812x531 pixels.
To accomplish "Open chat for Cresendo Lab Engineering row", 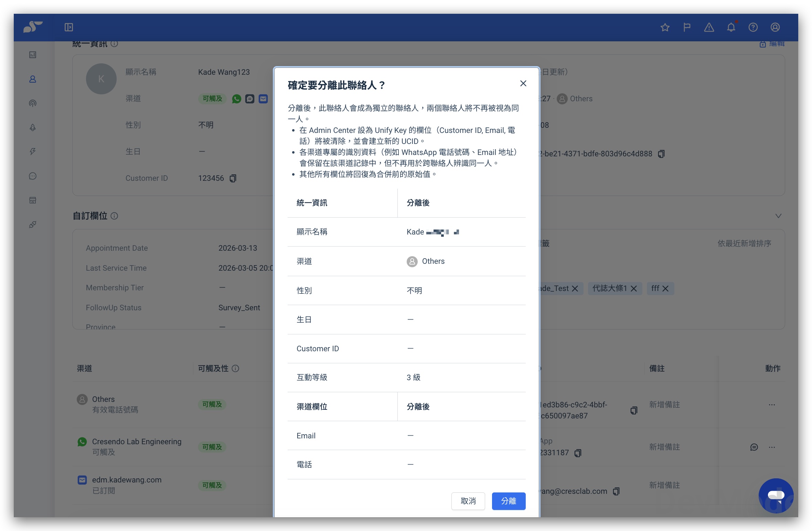I will [754, 447].
